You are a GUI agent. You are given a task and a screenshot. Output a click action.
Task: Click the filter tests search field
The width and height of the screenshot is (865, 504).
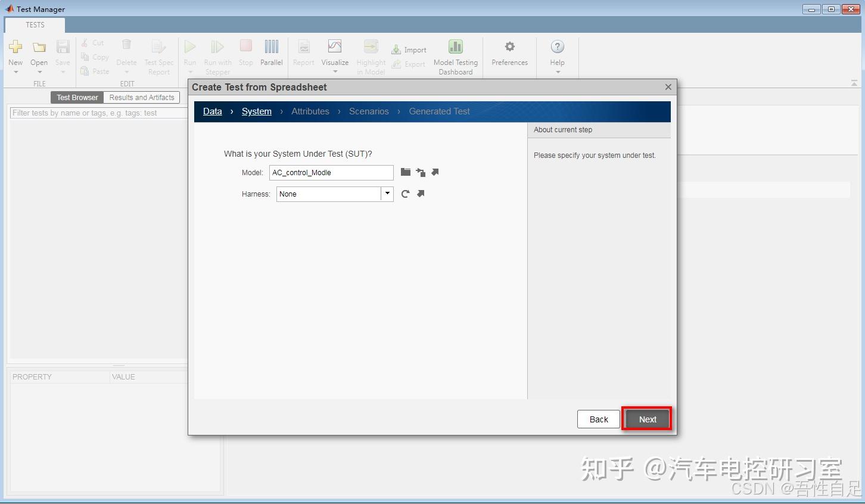point(98,113)
